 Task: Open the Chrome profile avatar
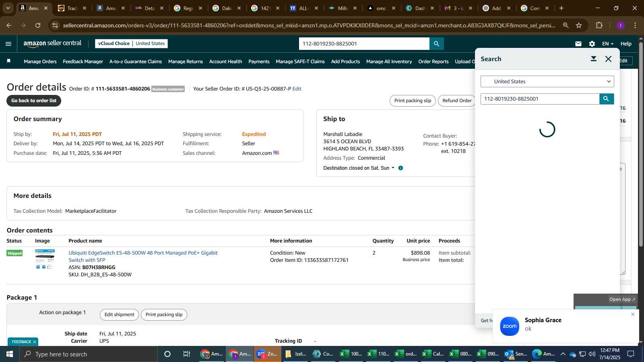coord(620,25)
